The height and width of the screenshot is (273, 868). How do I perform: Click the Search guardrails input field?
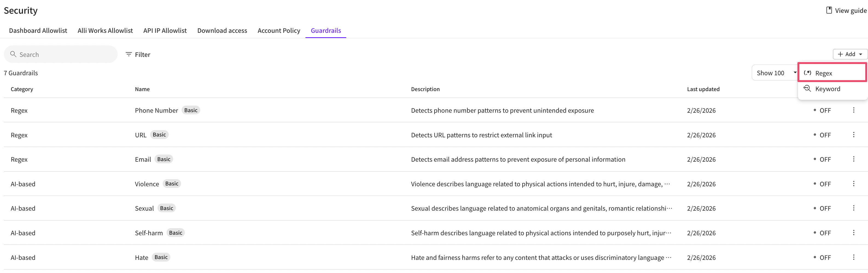coord(64,55)
